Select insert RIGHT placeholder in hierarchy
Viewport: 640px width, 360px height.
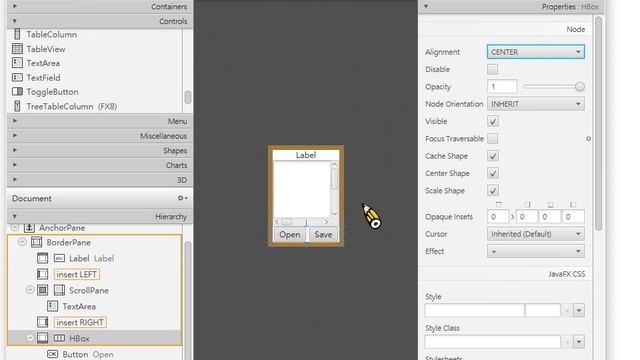point(80,322)
